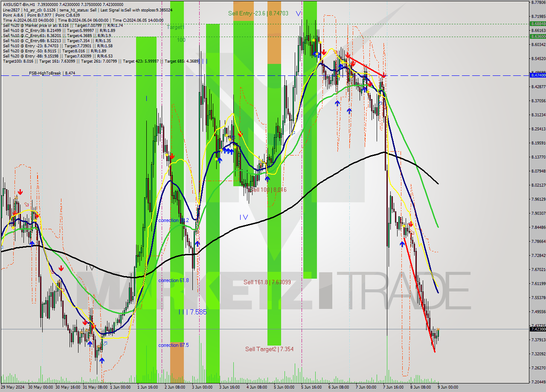Click the '29 May 2024' date on time axis
This screenshot has width=546, height=392.
pyautogui.click(x=12, y=387)
